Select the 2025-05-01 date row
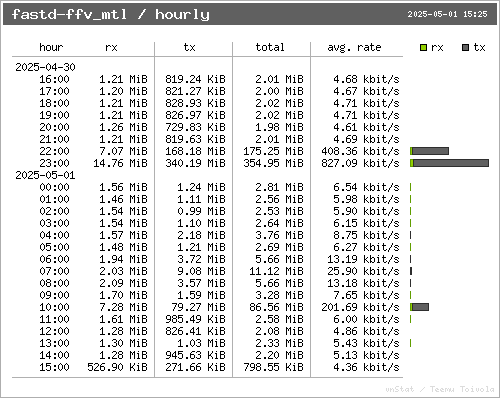 point(45,175)
